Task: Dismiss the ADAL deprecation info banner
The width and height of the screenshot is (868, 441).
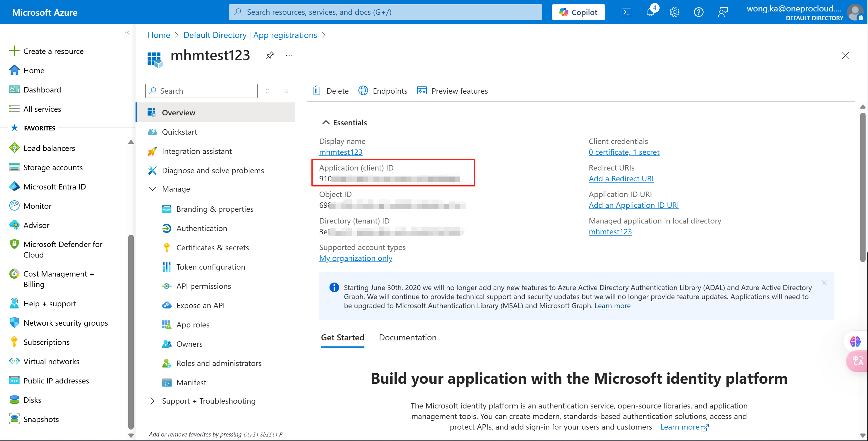Action: [x=823, y=283]
